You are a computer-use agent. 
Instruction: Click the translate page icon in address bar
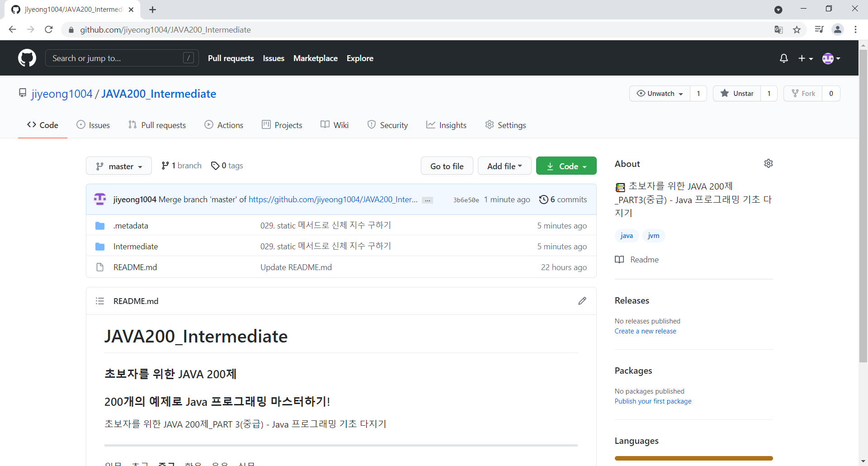coord(778,29)
